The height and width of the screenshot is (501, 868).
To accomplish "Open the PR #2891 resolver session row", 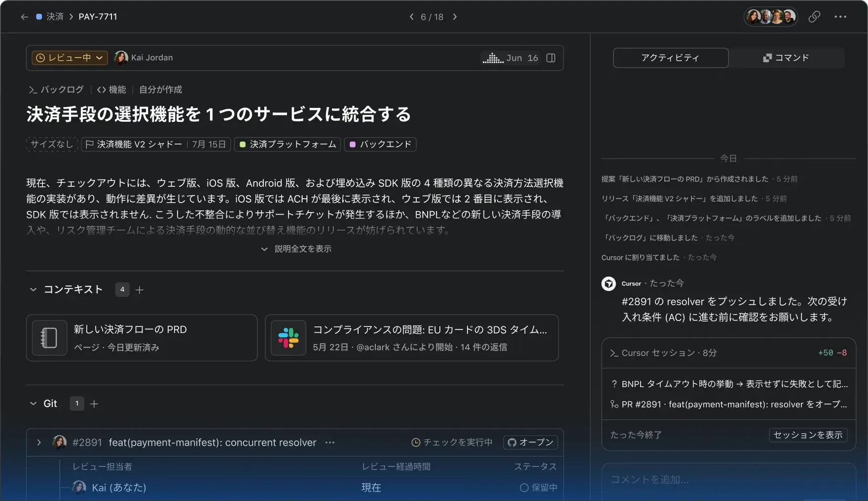I will pos(729,404).
